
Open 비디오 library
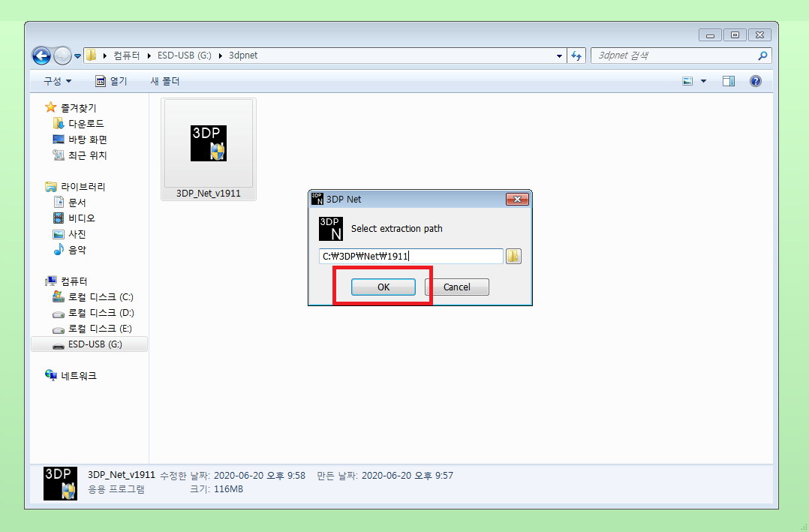[x=82, y=218]
